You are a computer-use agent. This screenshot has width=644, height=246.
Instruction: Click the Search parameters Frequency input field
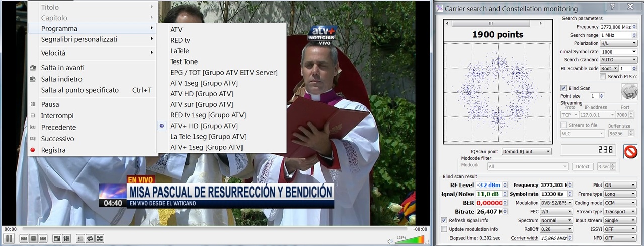[619, 27]
